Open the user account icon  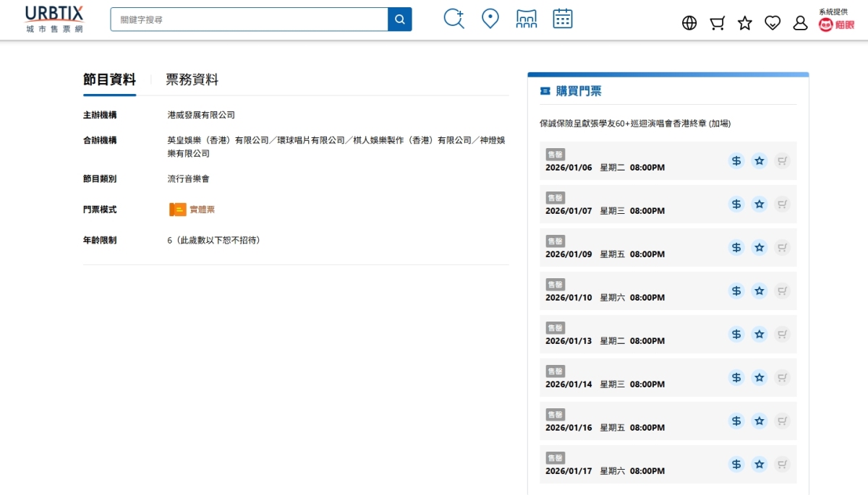click(x=800, y=23)
